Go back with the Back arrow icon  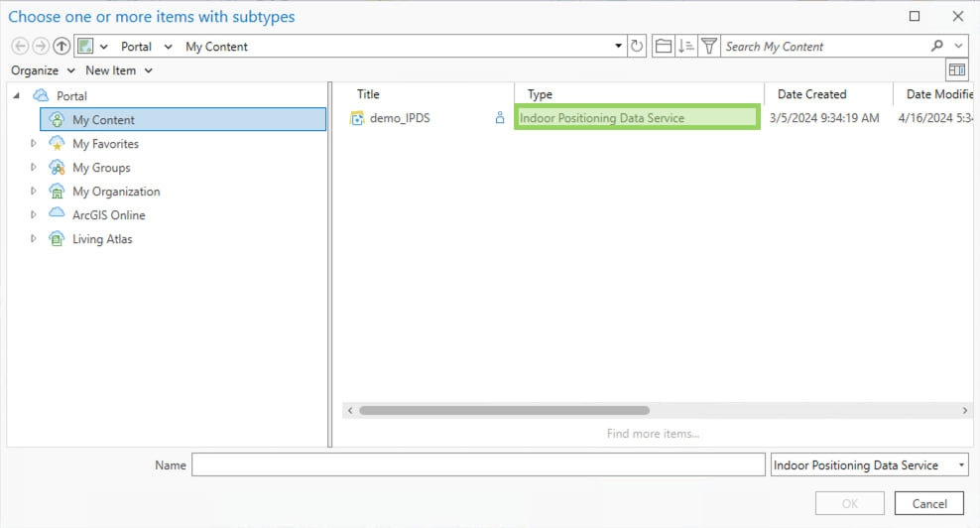pyautogui.click(x=20, y=46)
